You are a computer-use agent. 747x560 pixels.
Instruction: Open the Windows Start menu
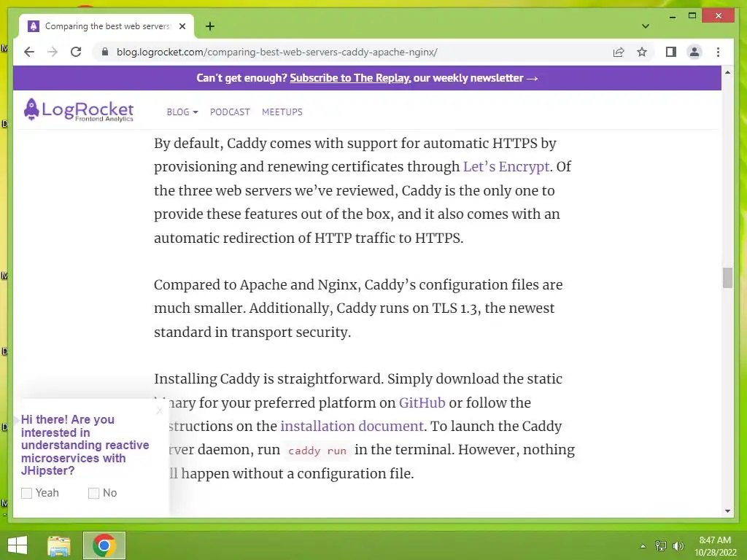(18, 545)
